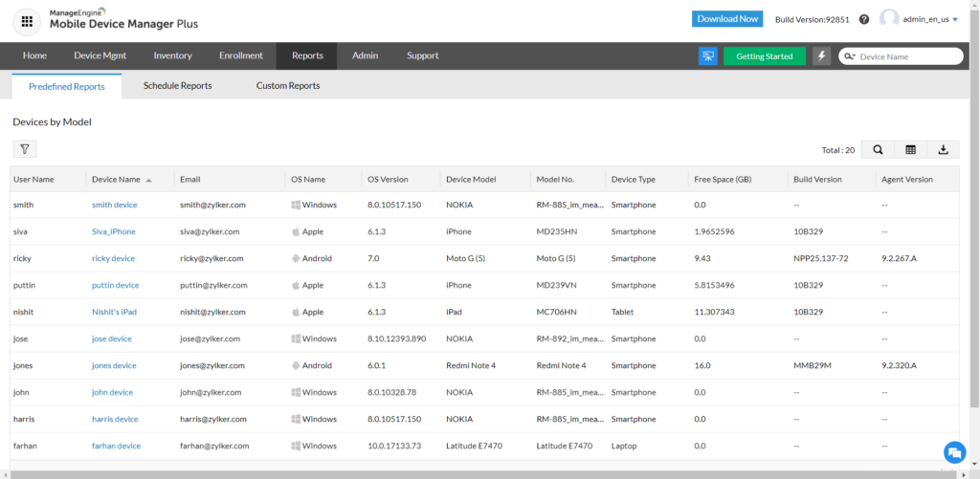This screenshot has width=980, height=479.
Task: Switch to the Schedule Reports tab
Action: click(177, 85)
